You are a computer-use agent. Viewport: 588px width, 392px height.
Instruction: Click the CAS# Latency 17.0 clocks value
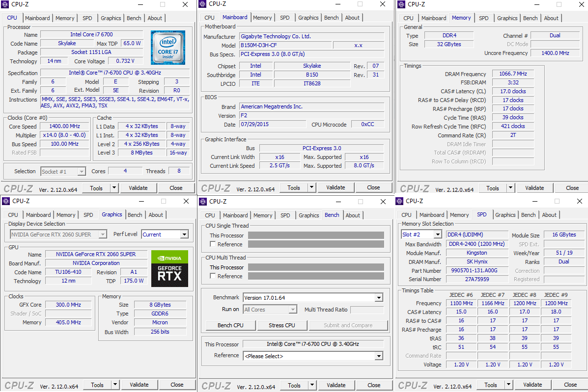pos(513,91)
